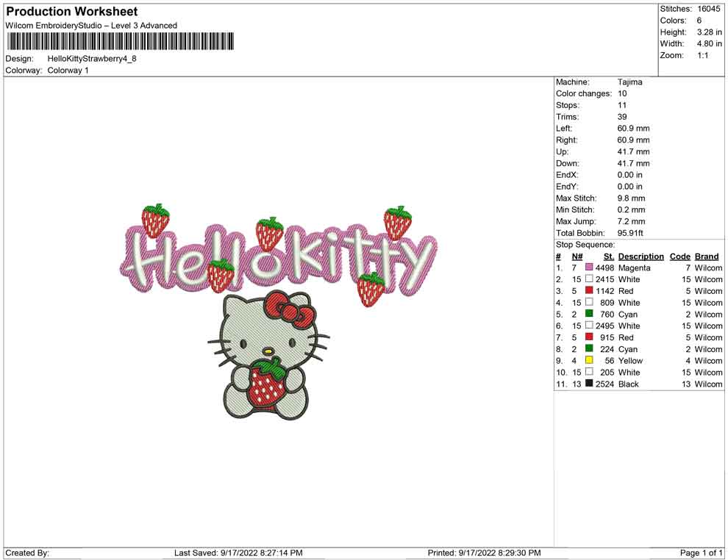
Task: Click the stitch count 4498 in row 1
Action: point(605,268)
